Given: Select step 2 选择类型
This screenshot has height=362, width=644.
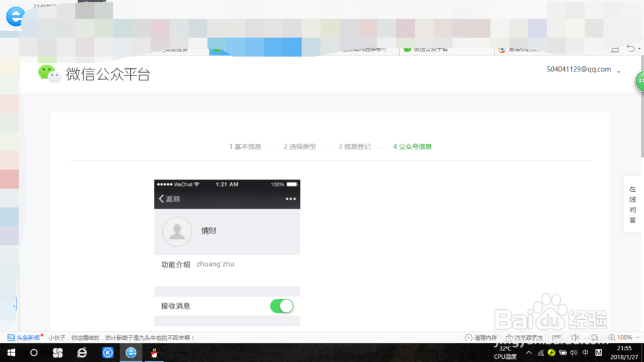Looking at the screenshot, I should [300, 147].
